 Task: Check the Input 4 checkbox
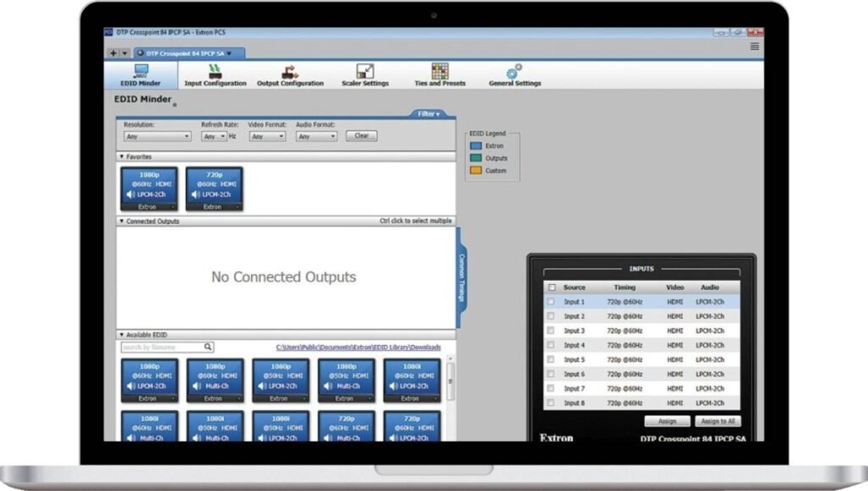click(550, 345)
